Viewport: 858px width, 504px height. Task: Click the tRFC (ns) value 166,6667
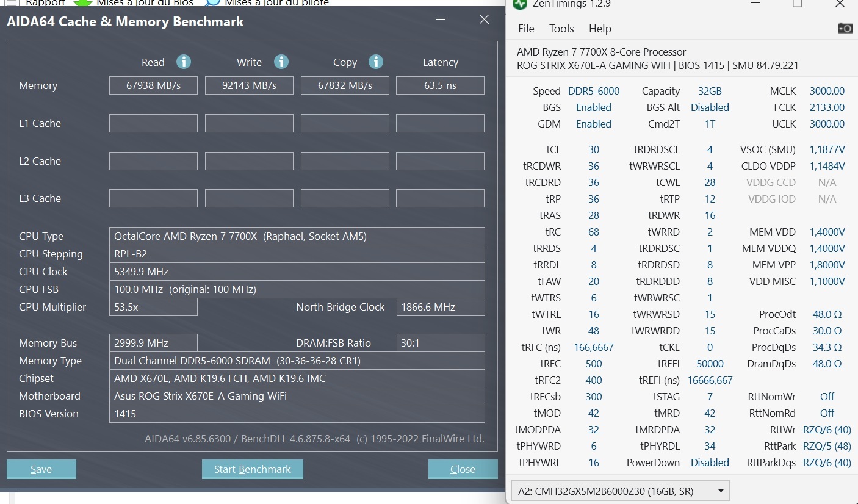594,347
